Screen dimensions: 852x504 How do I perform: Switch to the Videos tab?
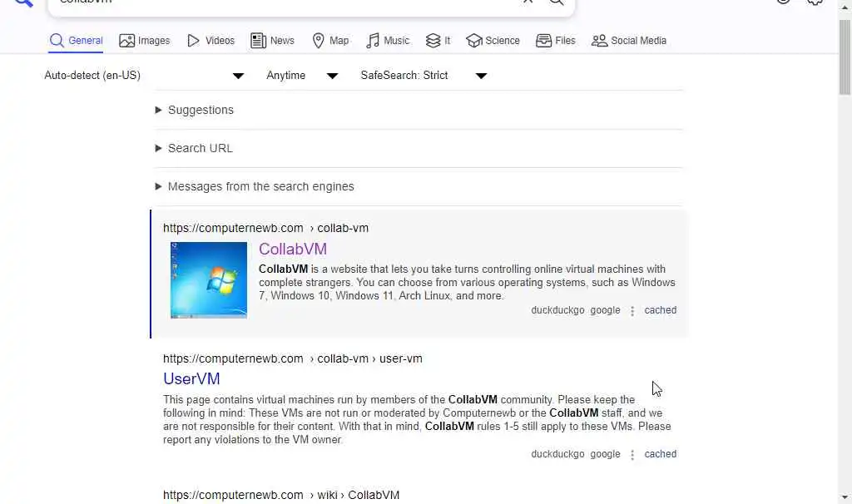pyautogui.click(x=211, y=41)
